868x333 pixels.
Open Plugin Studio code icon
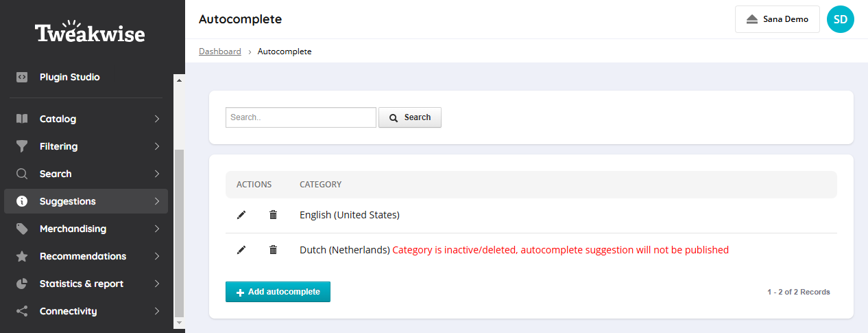coord(22,77)
